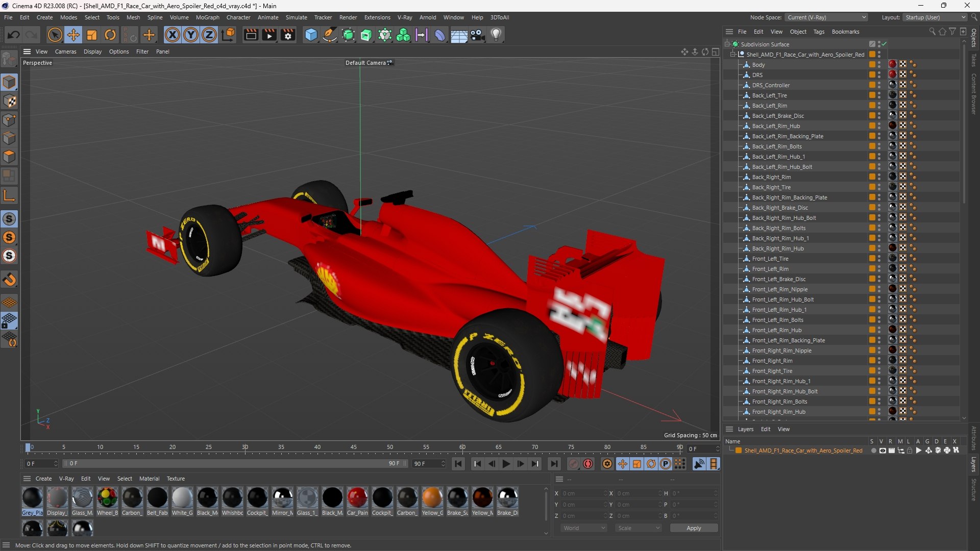Viewport: 980px width, 551px height.
Task: Click Render View clapperboard icon
Action: coord(251,35)
